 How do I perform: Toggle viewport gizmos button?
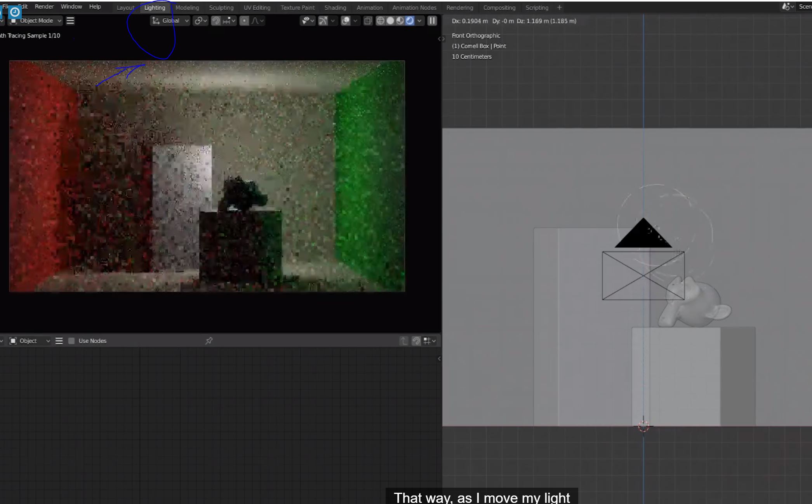(x=323, y=21)
